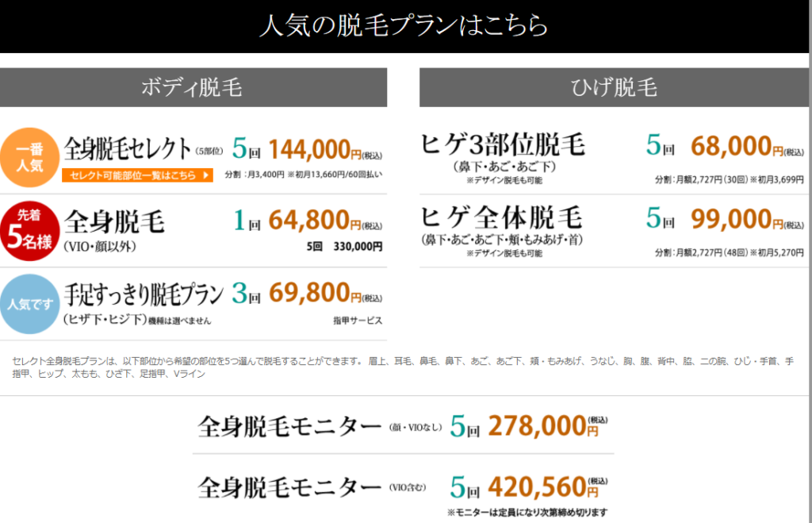
Task: Select the ボディ脱毛 section header
Action: tap(193, 87)
